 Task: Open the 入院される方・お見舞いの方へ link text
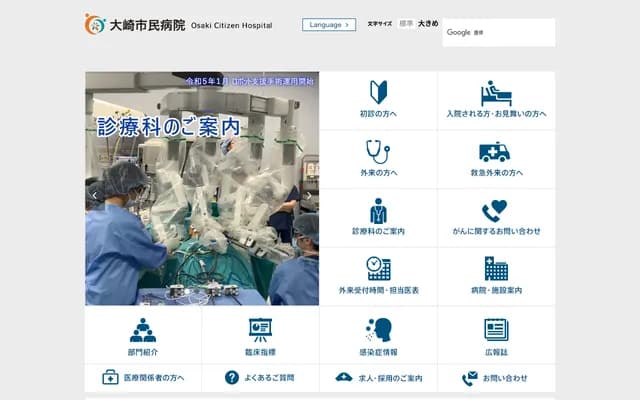496,114
